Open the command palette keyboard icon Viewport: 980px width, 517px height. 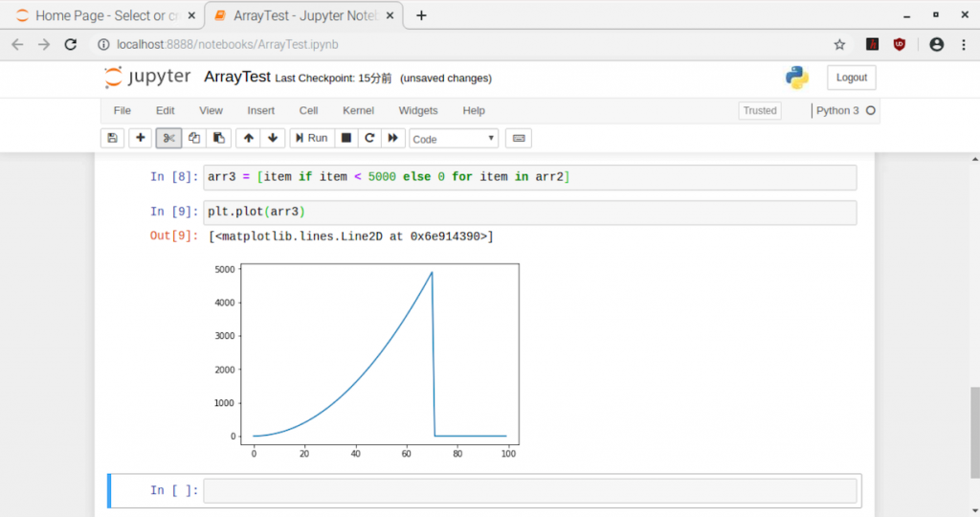(x=518, y=138)
